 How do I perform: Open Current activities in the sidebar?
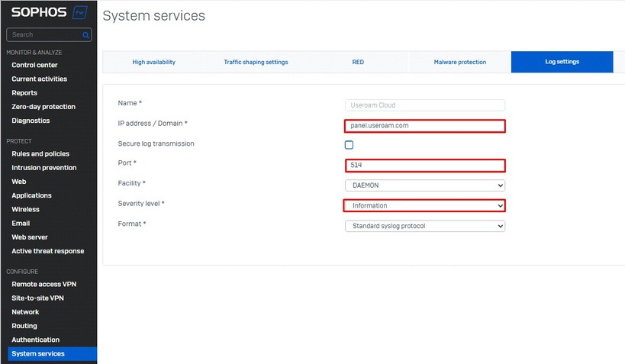pyautogui.click(x=40, y=79)
